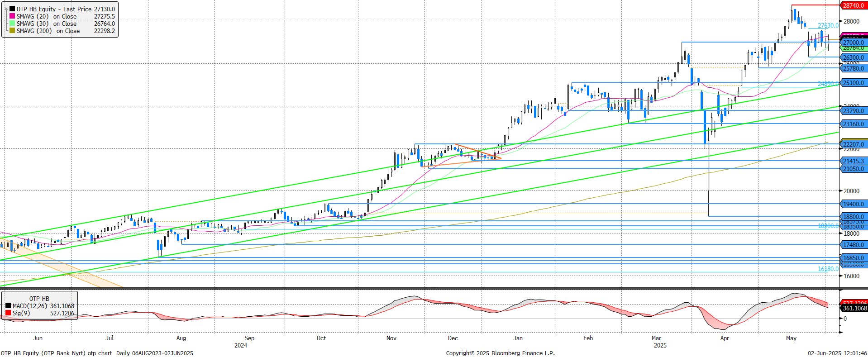
Task: Click the blue 23790.0 price label
Action: pos(854,111)
